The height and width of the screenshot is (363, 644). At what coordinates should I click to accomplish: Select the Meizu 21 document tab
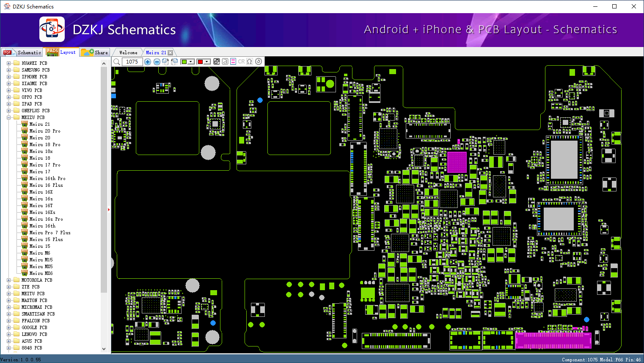[156, 53]
